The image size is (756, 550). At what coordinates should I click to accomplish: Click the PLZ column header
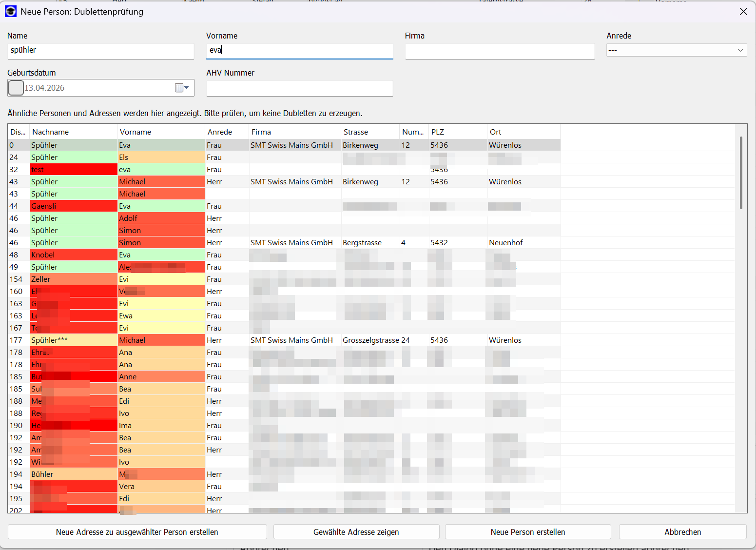[x=458, y=132]
